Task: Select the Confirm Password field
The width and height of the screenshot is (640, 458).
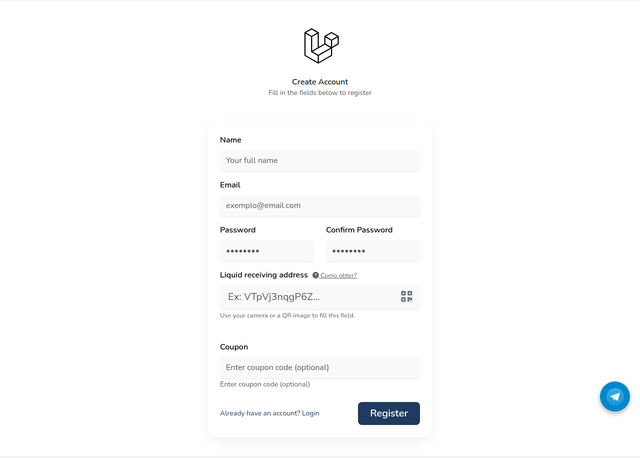Action: tap(373, 251)
